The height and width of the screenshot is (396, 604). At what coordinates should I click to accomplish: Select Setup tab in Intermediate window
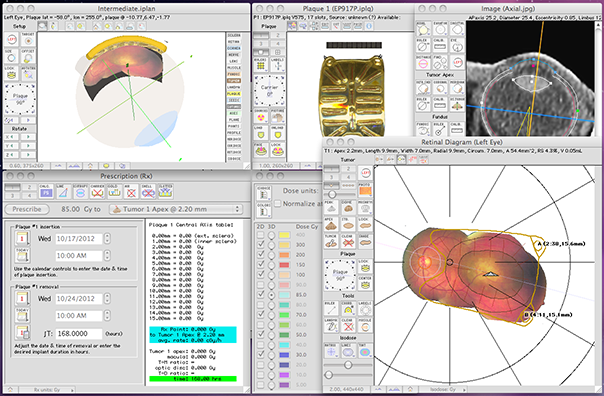pyautogui.click(x=19, y=26)
